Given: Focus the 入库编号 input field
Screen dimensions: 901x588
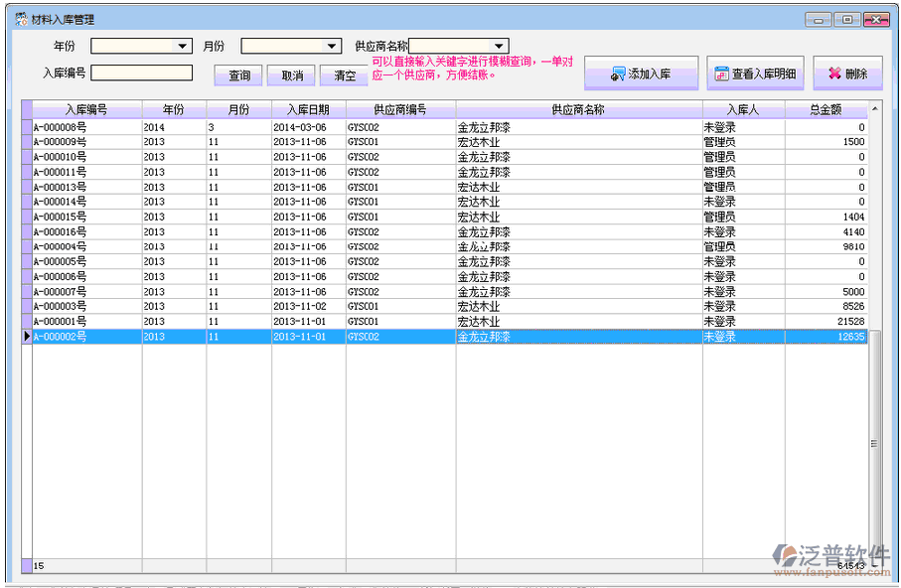Looking at the screenshot, I should click(x=141, y=73).
